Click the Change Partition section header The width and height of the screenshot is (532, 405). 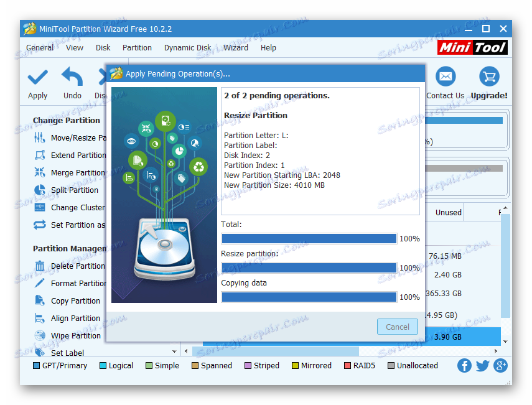pyautogui.click(x=67, y=121)
